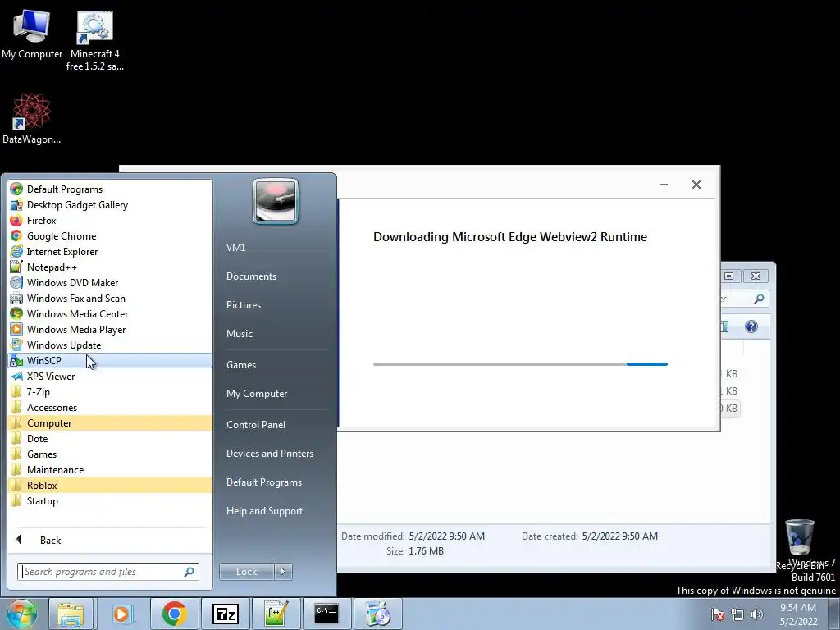Image resolution: width=840 pixels, height=630 pixels.
Task: Open Music from the right pane
Action: pyautogui.click(x=239, y=333)
